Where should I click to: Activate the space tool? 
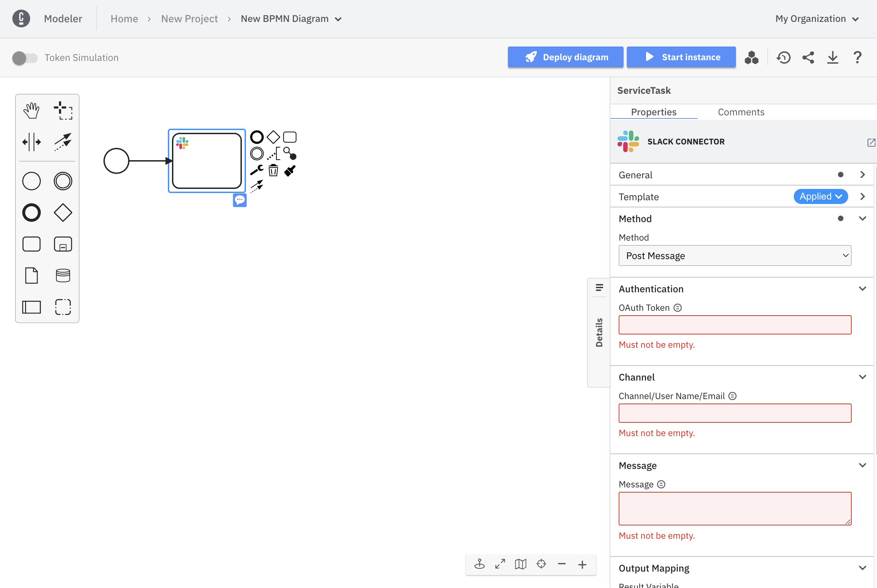(x=31, y=142)
